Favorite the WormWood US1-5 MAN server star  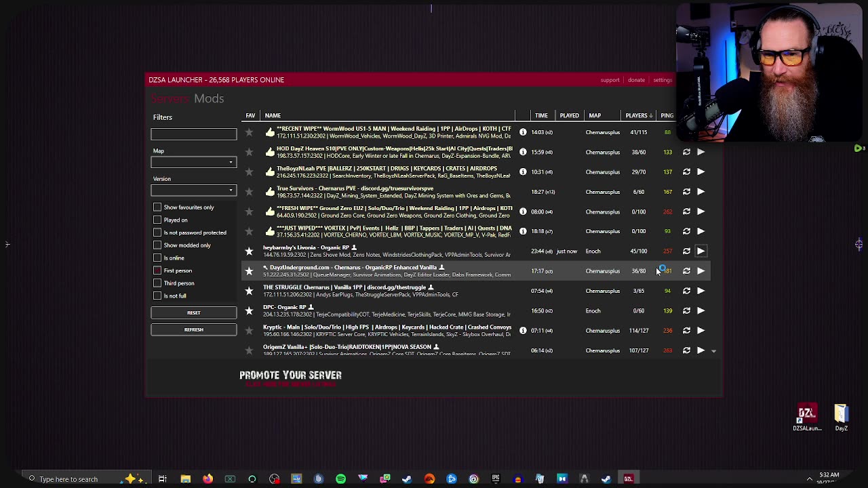(249, 132)
